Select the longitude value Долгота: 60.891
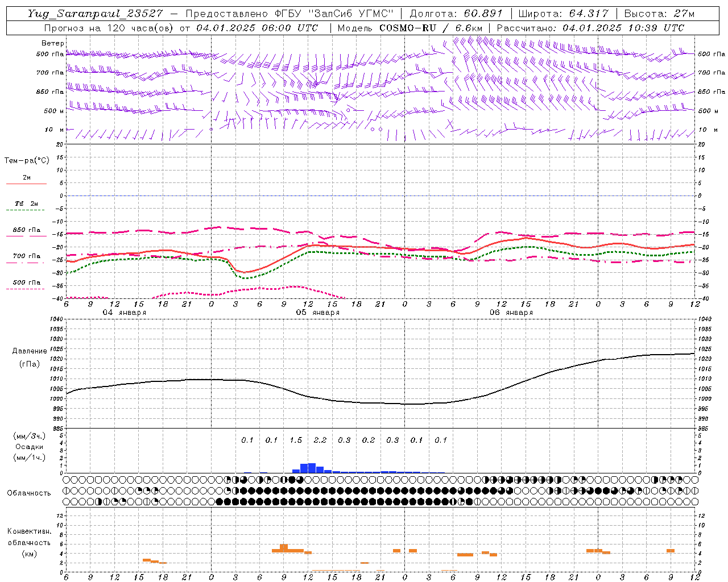728x582 pixels. coord(456,14)
